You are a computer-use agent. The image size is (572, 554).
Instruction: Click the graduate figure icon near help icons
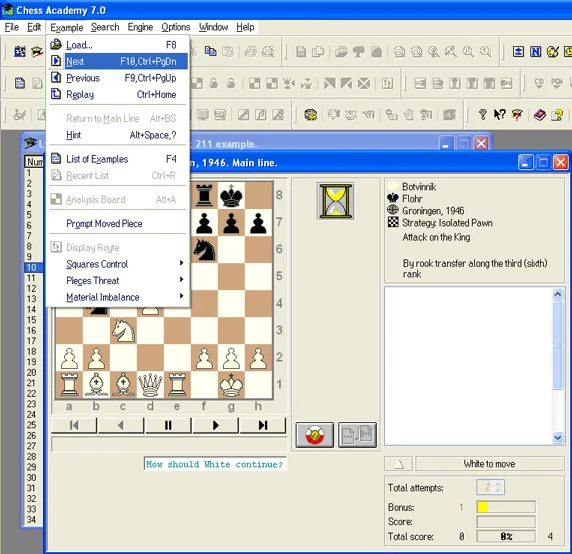(517, 115)
